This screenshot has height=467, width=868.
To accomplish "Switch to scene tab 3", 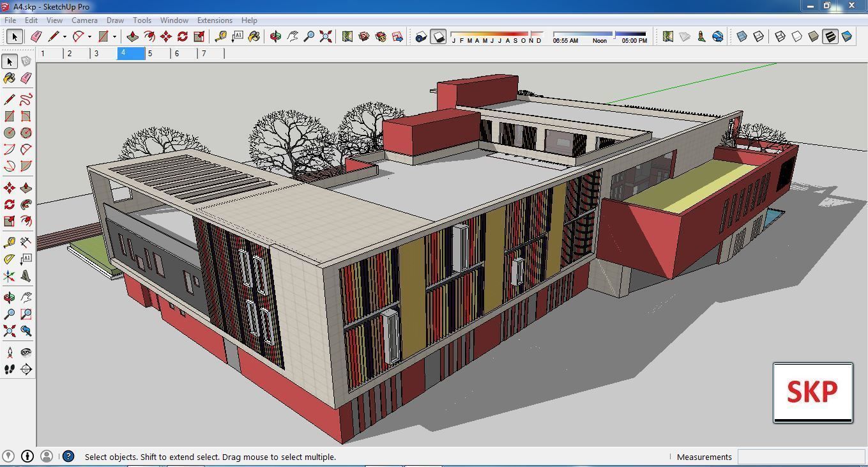I will click(x=104, y=54).
